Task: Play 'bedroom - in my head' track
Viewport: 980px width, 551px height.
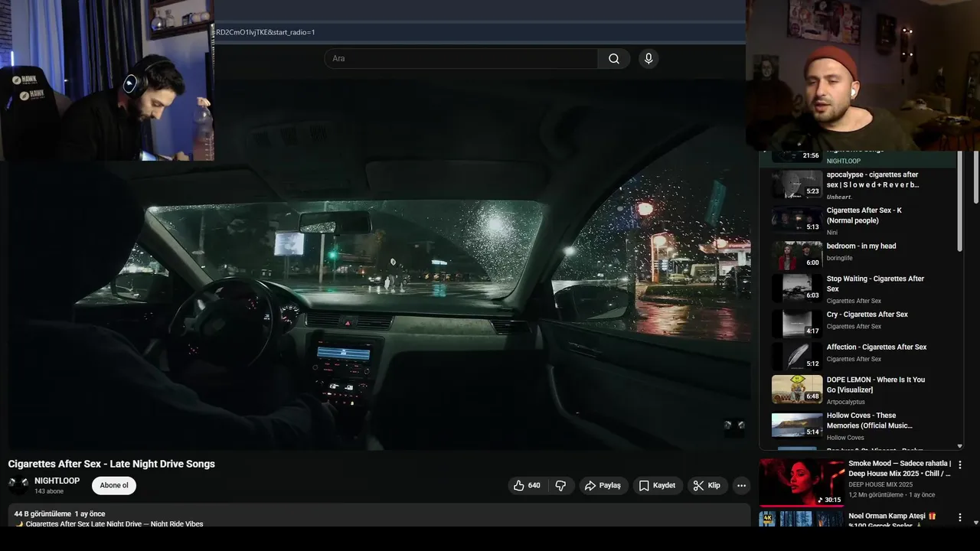Action: (x=861, y=246)
